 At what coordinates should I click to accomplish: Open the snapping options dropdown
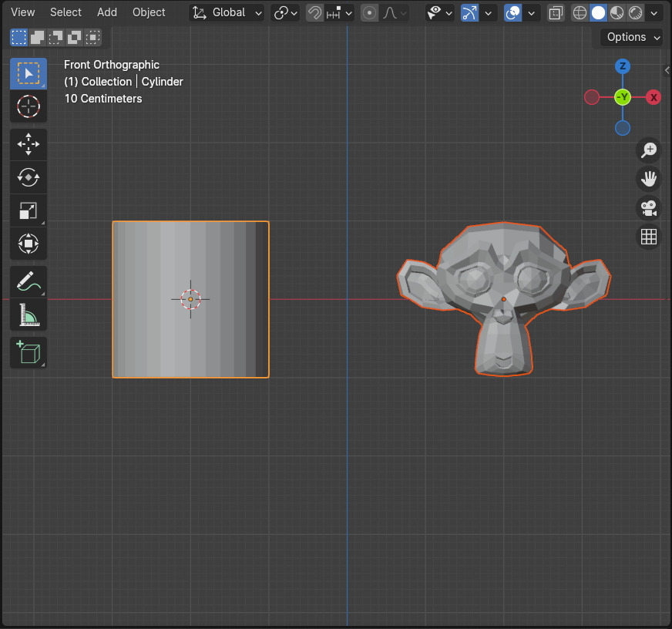coord(339,13)
